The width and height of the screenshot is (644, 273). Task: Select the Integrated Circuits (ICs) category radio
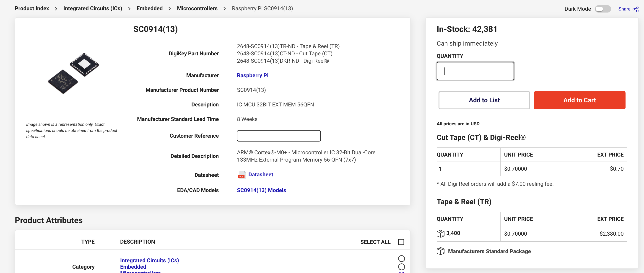(x=401, y=258)
